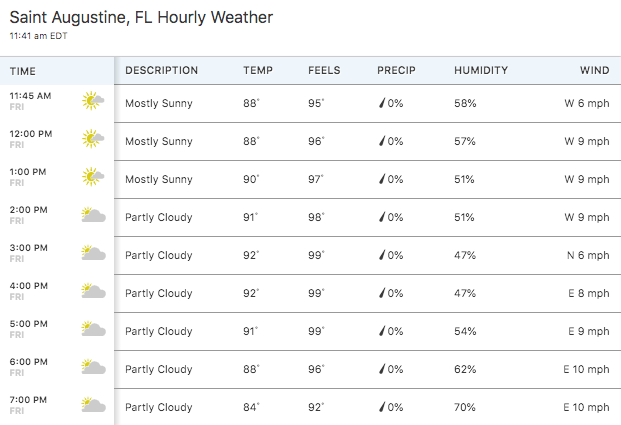Select the DESCRIPTION column header

[162, 71]
